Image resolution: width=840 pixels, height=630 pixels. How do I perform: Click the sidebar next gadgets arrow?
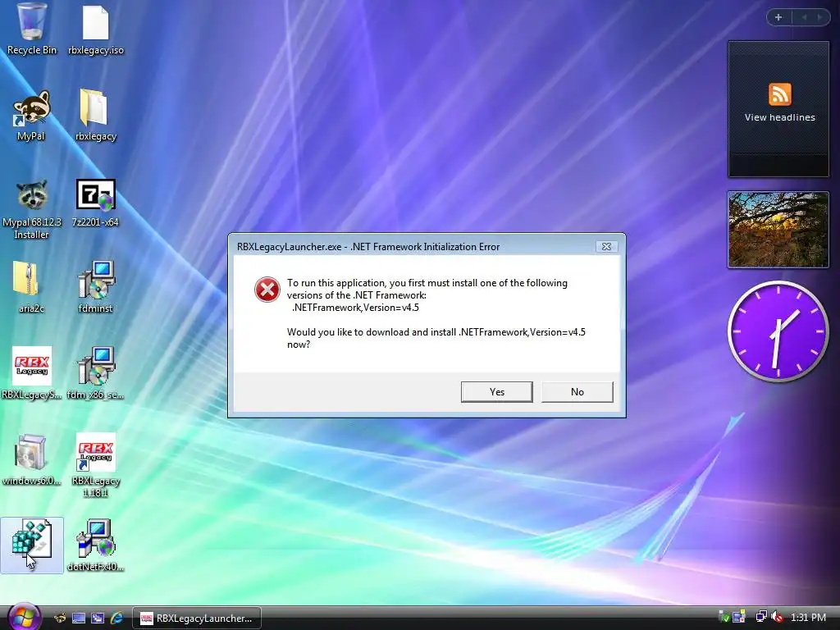[819, 17]
